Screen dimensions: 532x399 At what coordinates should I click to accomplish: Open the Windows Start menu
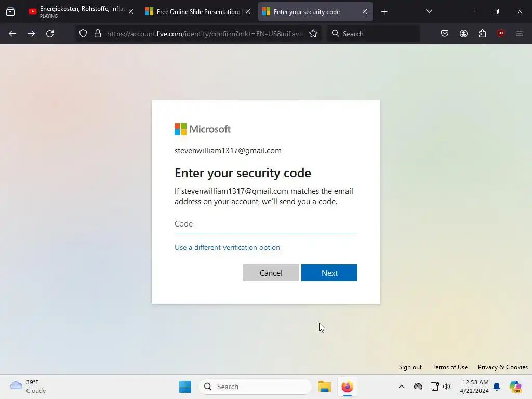click(x=185, y=387)
